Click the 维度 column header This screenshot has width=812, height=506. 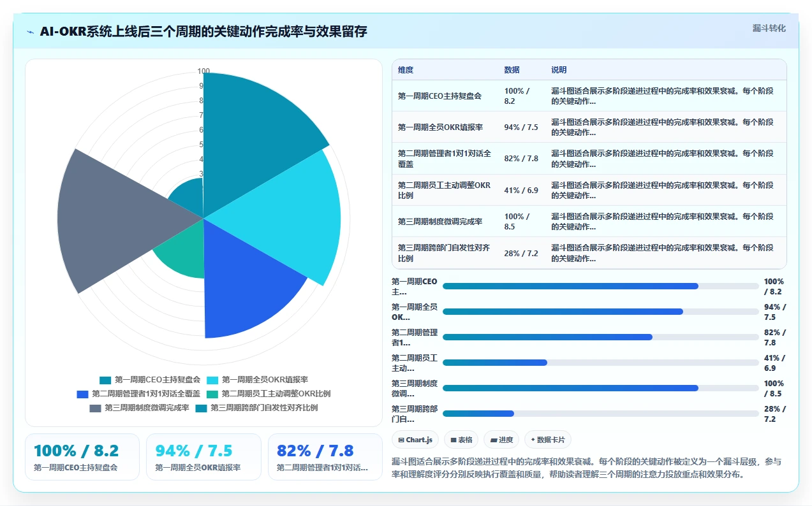click(406, 70)
